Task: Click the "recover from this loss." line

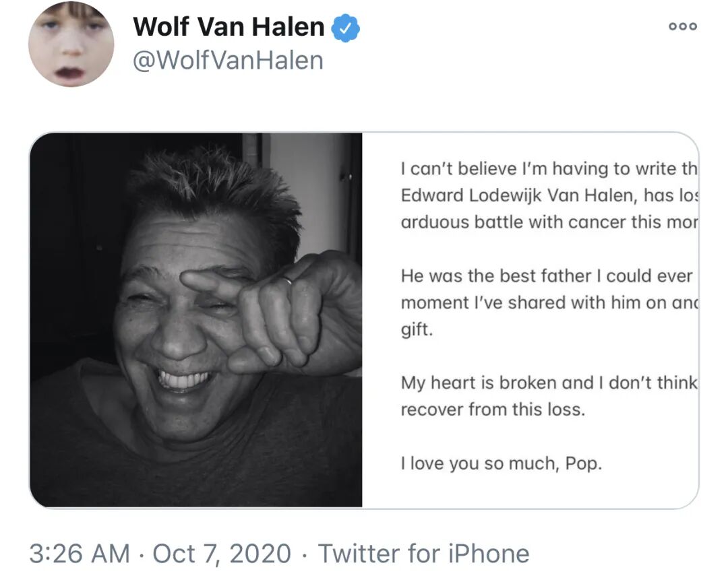Action: (x=493, y=410)
